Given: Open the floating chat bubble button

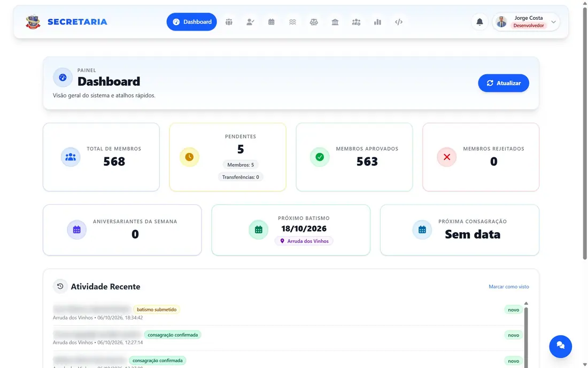Looking at the screenshot, I should click(x=560, y=346).
